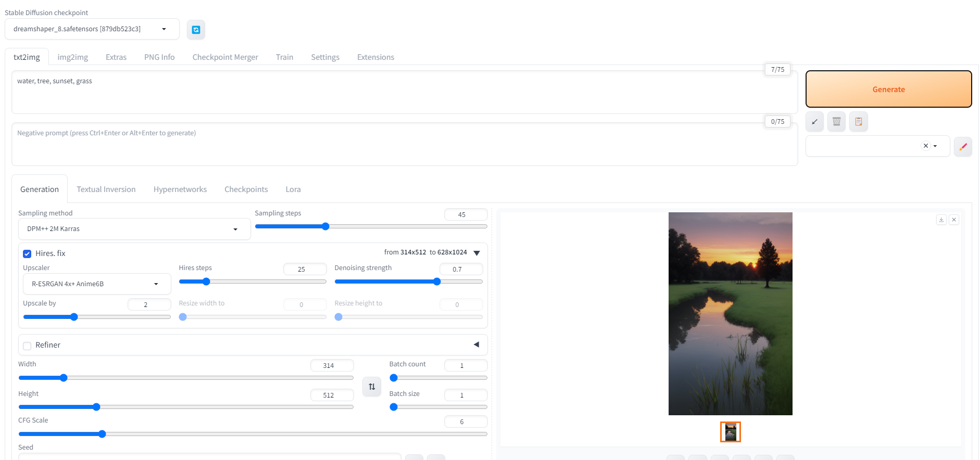
Task: Adjust the Batch count slider
Action: click(438, 378)
